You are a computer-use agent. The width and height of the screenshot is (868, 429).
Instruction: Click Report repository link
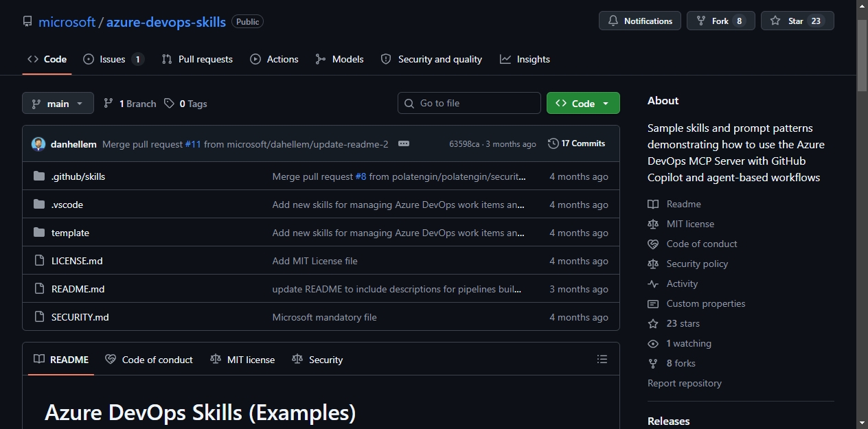click(x=684, y=383)
